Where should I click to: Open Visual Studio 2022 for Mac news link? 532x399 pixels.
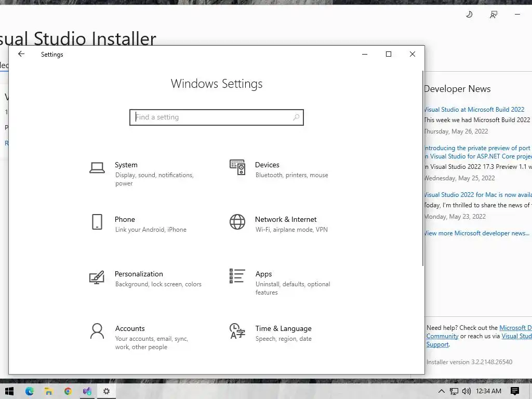[x=478, y=195]
